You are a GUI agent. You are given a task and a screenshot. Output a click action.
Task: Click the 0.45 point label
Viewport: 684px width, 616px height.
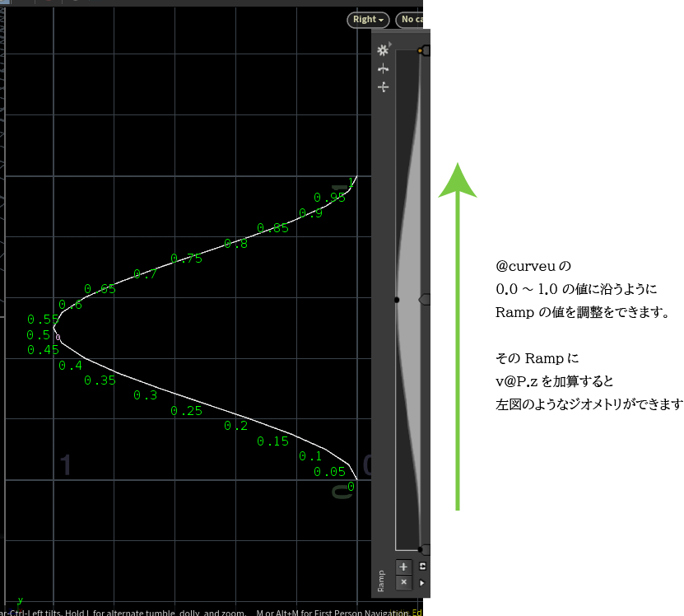click(x=43, y=350)
